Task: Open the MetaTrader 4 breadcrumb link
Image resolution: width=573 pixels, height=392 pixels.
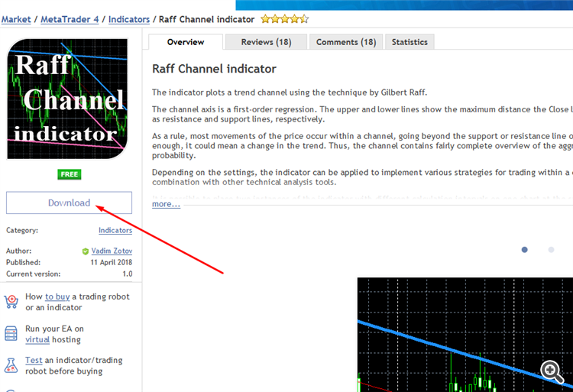Action: pos(70,19)
